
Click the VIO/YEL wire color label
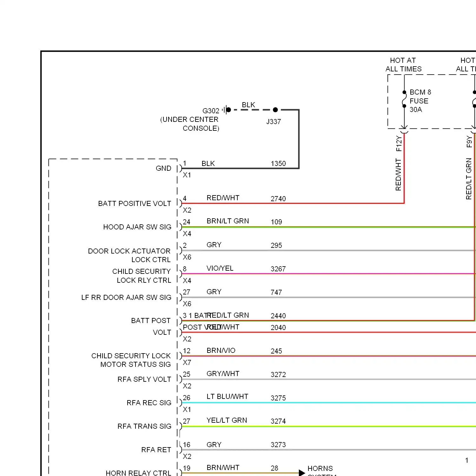[x=220, y=268]
